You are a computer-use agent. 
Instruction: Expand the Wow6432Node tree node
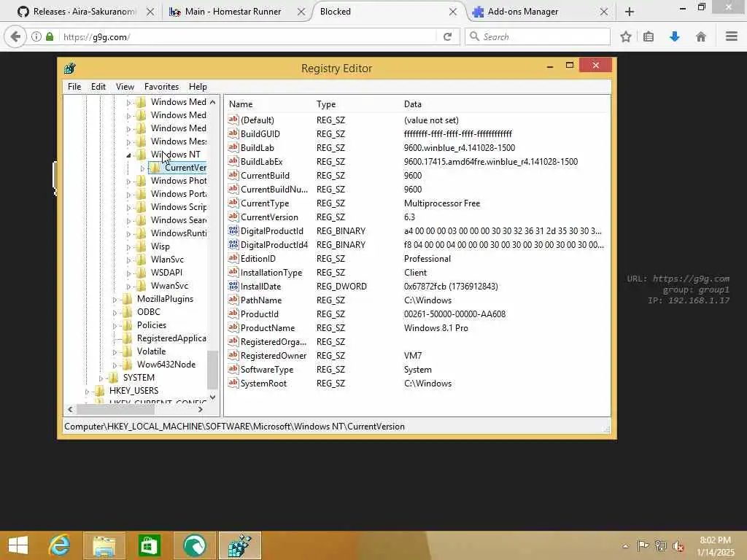click(x=115, y=365)
